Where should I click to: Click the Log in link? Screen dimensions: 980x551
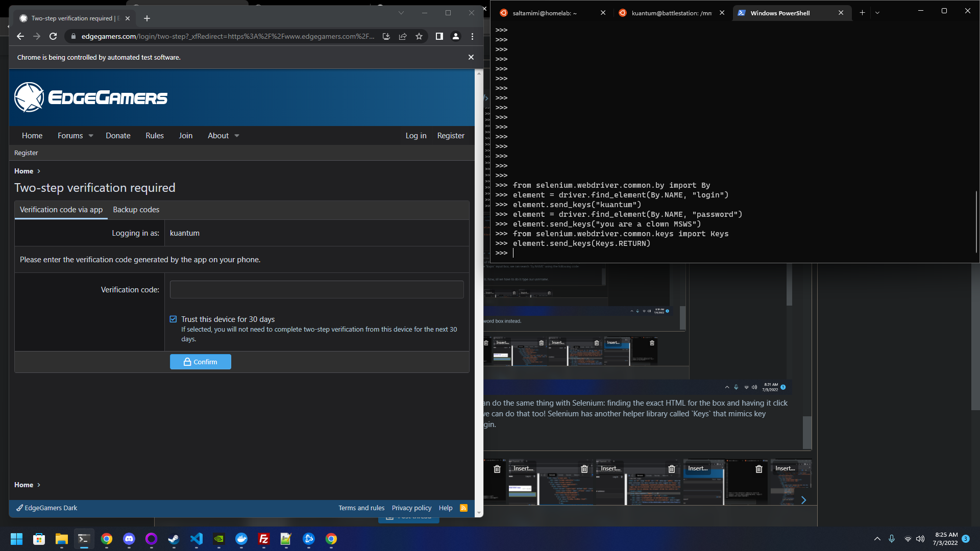coord(416,136)
